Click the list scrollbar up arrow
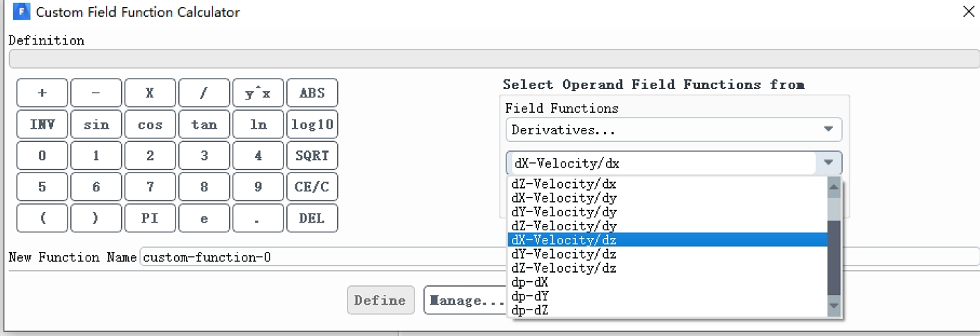 point(834,186)
